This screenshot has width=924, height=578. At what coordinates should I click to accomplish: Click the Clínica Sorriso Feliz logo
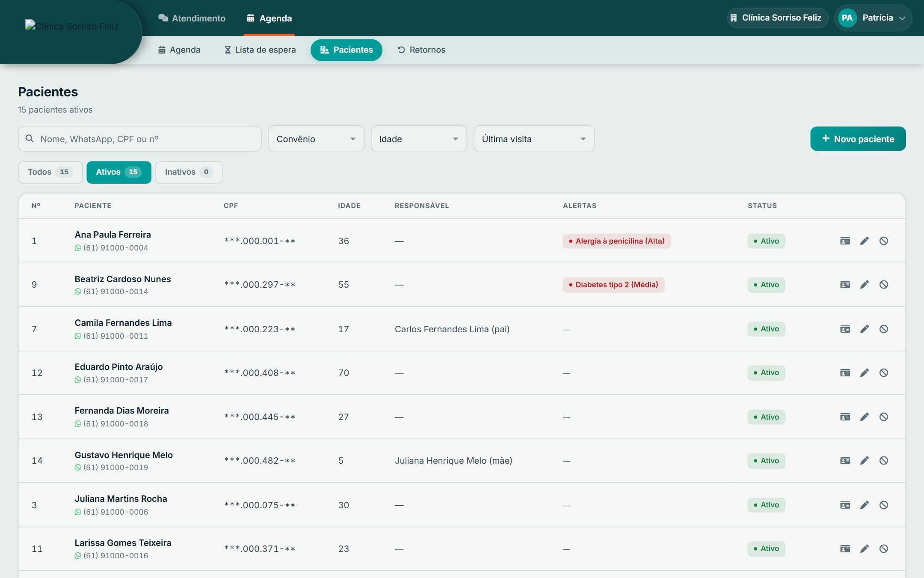72,26
